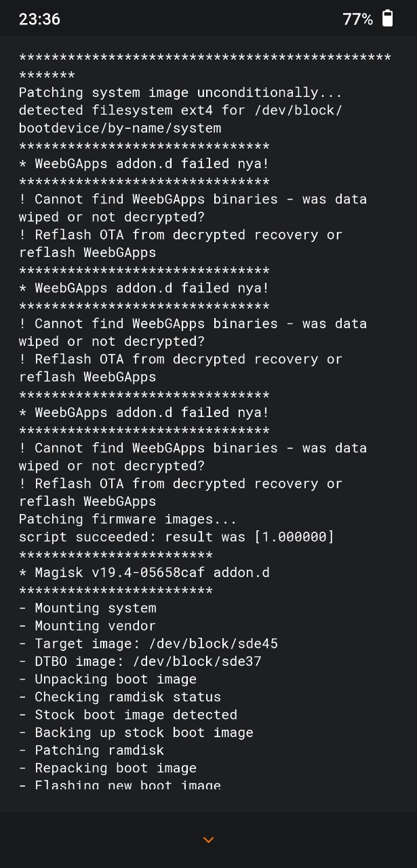Select the 'Unpacking boot image' log entry

(x=108, y=679)
